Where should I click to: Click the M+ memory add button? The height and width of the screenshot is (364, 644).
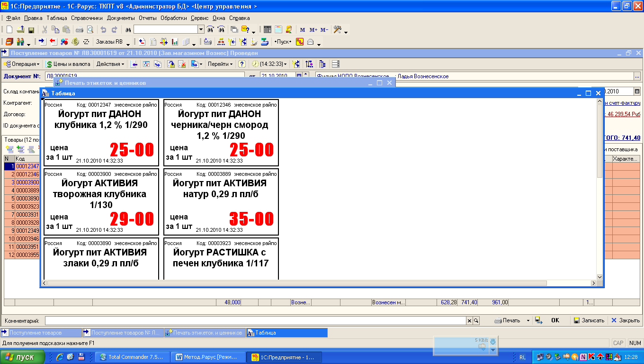(313, 29)
